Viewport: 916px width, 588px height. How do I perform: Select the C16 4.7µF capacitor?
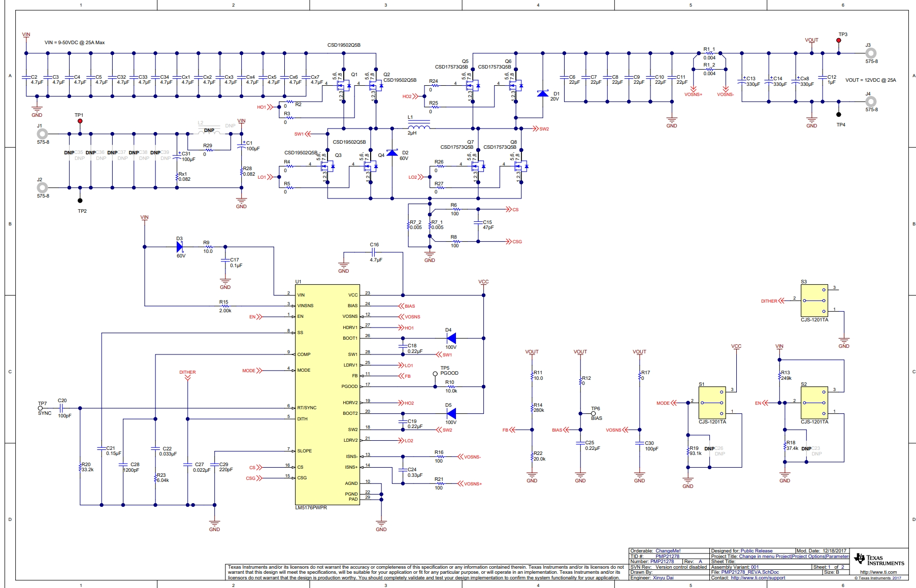click(x=374, y=252)
